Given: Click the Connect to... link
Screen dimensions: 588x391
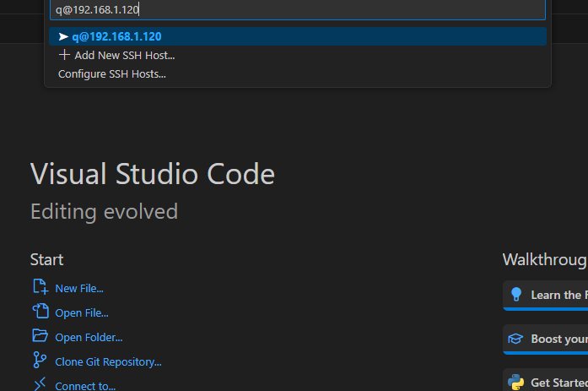Looking at the screenshot, I should point(85,386).
